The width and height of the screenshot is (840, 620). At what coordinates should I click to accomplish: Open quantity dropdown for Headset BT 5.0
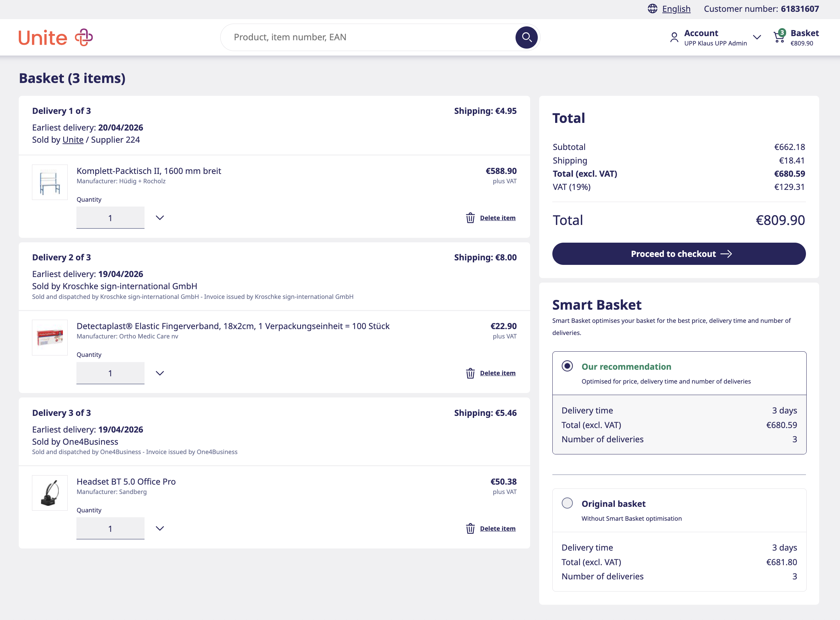point(160,528)
